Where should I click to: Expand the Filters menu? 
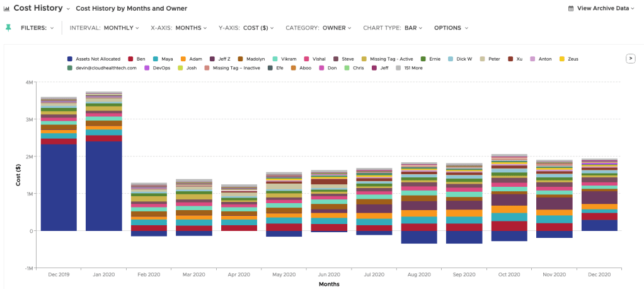tap(37, 28)
